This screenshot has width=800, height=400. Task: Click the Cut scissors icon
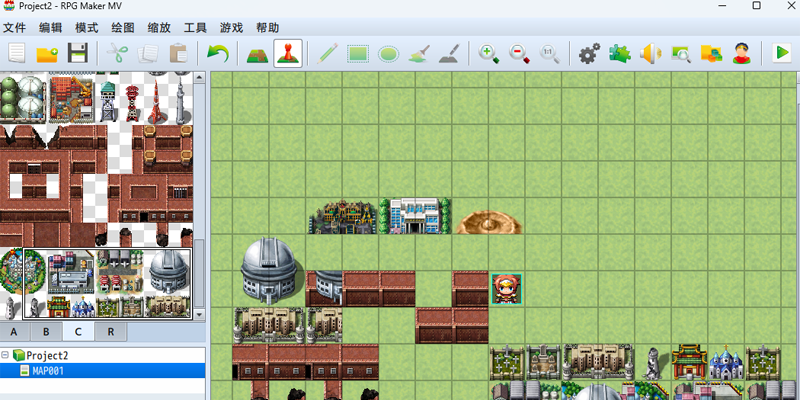click(x=117, y=53)
